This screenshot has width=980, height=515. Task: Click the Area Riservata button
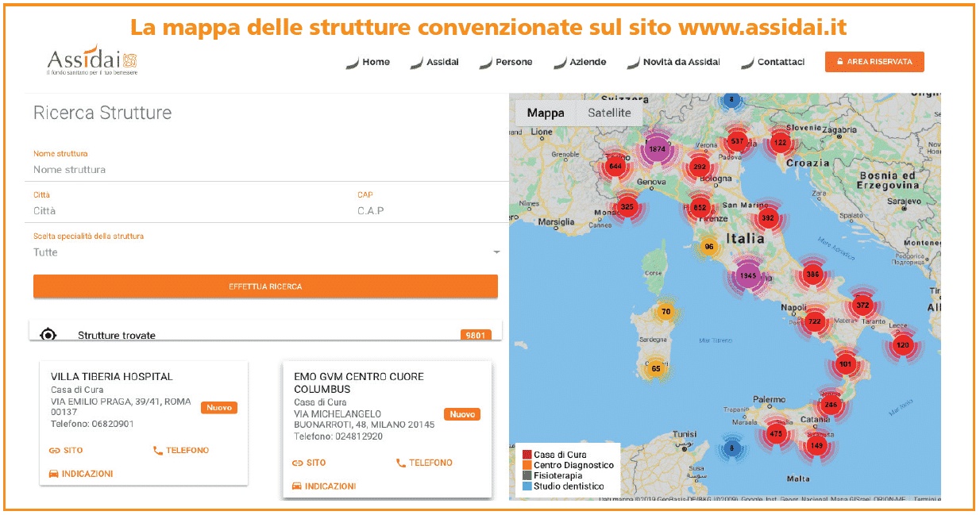point(874,62)
